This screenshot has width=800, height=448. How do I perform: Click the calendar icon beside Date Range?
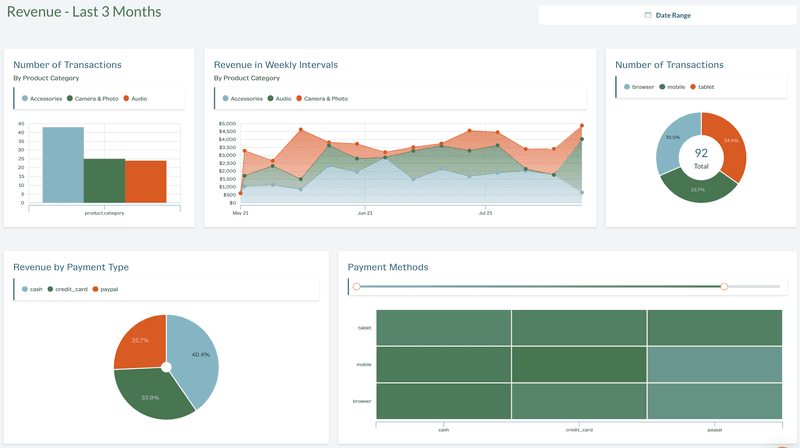(x=648, y=15)
